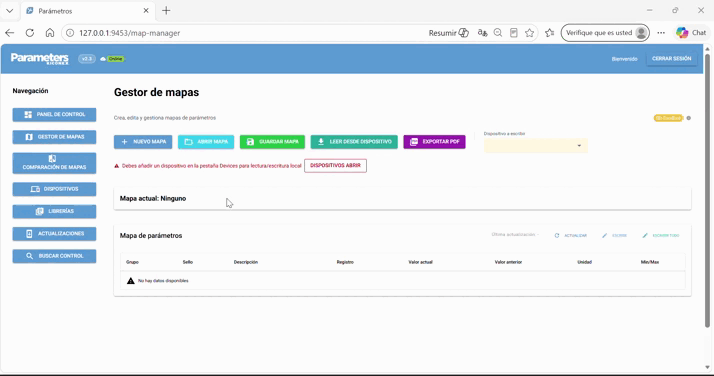Create a map with Nuevo Mapa
Image resolution: width=714 pixels, height=376 pixels.
[x=143, y=142]
